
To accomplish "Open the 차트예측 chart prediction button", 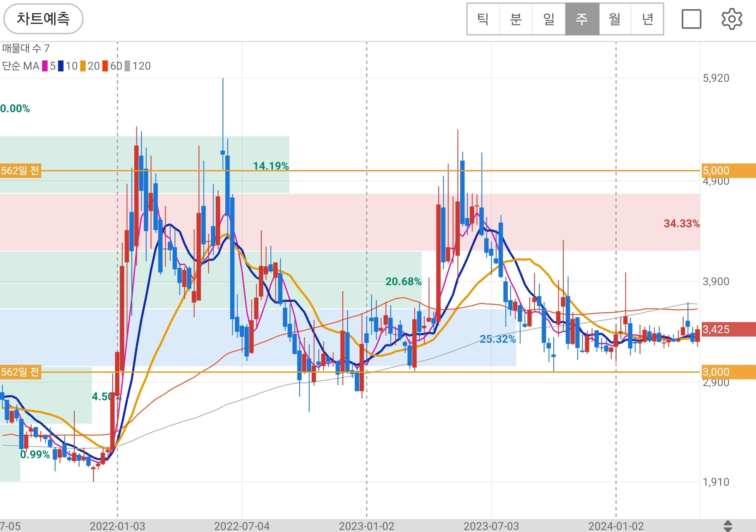I will tap(43, 19).
